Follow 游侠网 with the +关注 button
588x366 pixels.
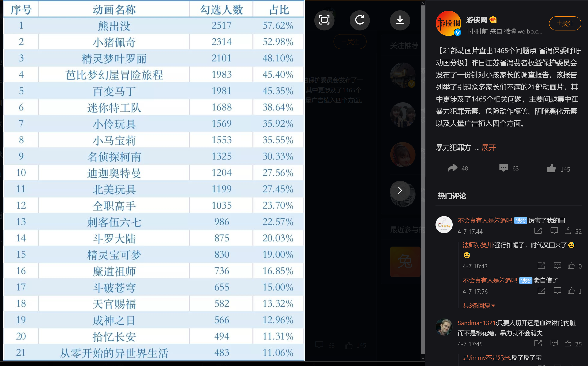pyautogui.click(x=565, y=23)
